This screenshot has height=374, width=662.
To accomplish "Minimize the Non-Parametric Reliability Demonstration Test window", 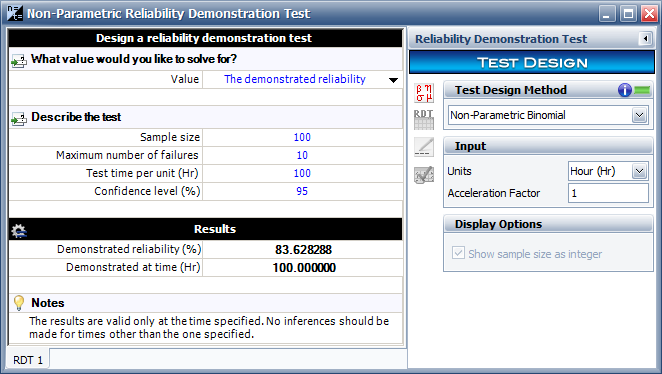I will (606, 14).
